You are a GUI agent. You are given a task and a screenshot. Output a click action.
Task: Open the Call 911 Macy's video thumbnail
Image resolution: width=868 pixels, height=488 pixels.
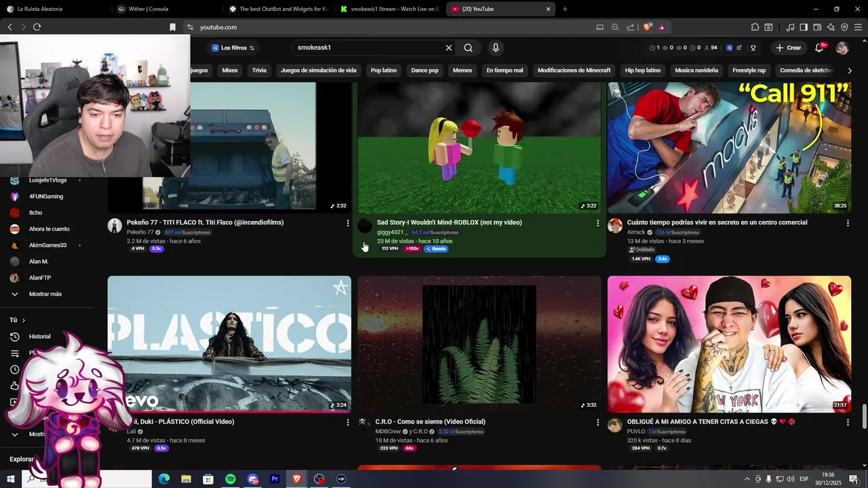[729, 148]
